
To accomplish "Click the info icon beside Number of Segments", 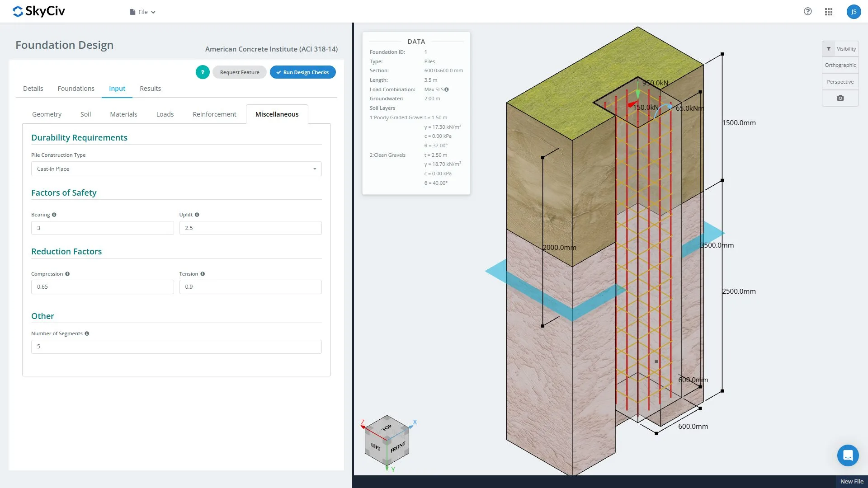I will click(87, 334).
